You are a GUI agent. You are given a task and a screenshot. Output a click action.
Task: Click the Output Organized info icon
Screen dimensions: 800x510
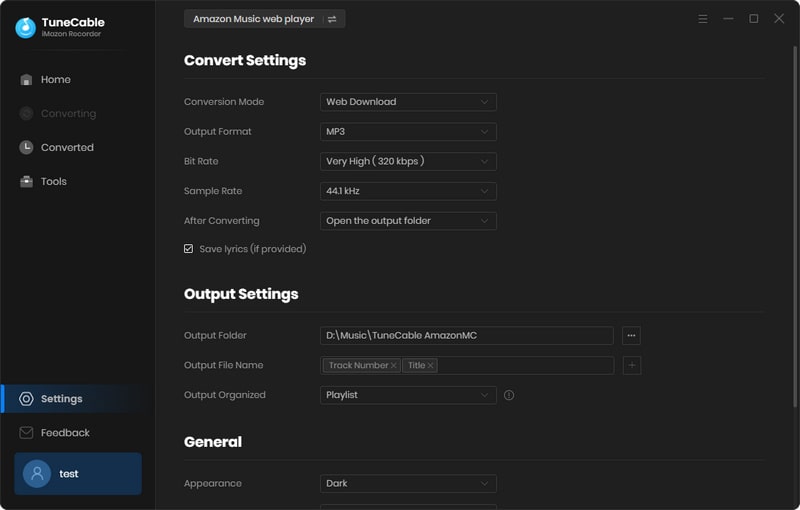click(509, 395)
